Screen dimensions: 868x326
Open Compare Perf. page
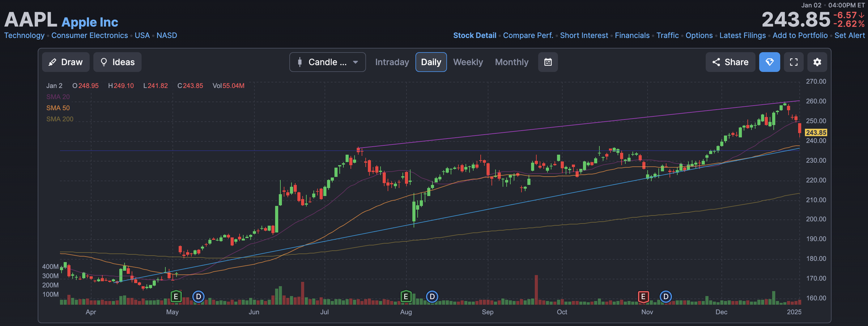[528, 35]
